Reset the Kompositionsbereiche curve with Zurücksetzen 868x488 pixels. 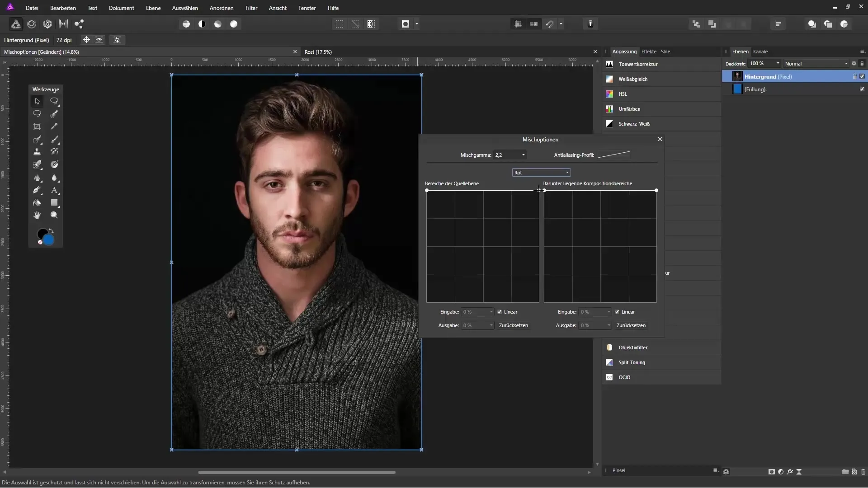pos(631,325)
